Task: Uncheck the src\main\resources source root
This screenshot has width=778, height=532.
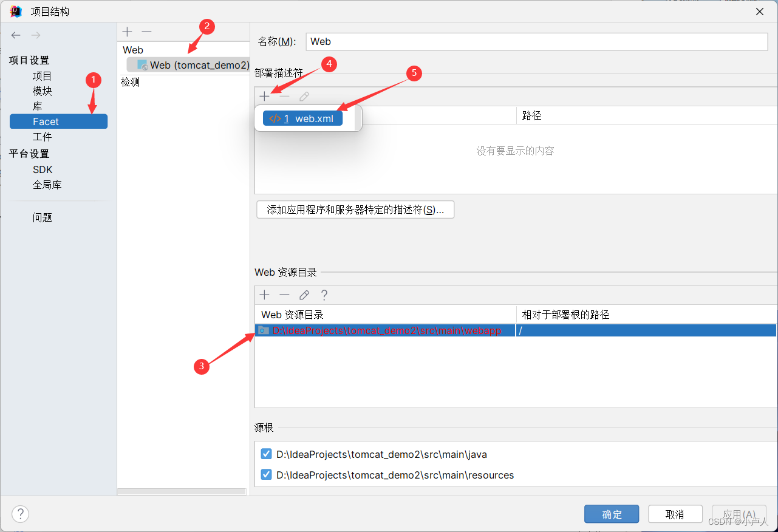Action: pos(266,474)
